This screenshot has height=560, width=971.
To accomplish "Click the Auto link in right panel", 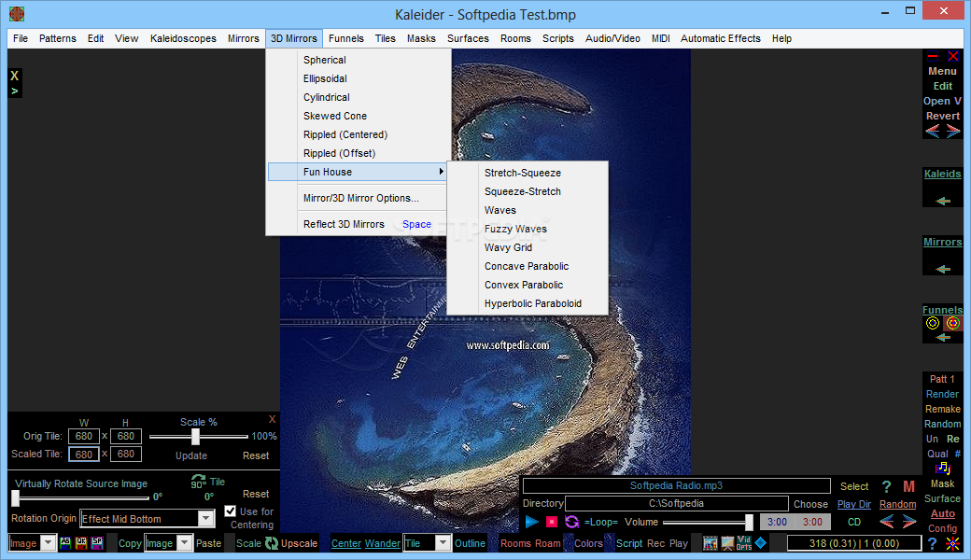I will coord(942,513).
